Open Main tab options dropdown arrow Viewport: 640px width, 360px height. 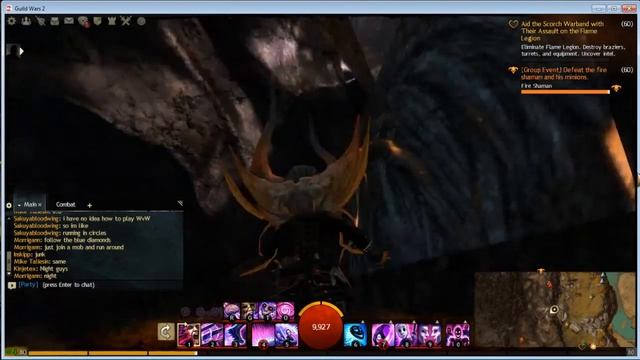point(19,205)
